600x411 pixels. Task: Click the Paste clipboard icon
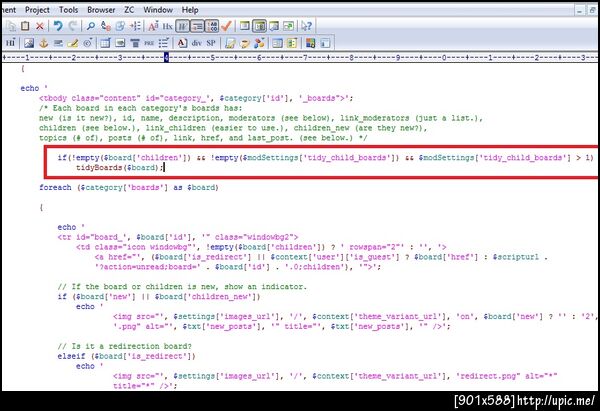click(x=25, y=26)
